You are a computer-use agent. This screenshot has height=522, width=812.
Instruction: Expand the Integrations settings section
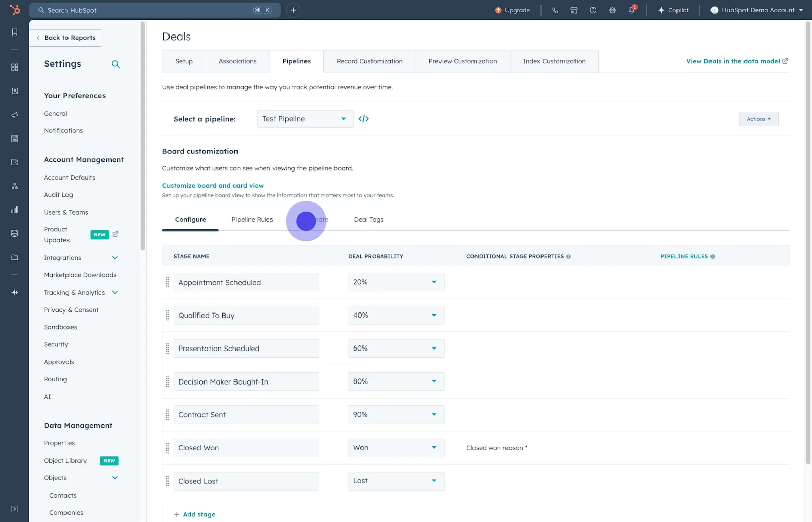[115, 258]
